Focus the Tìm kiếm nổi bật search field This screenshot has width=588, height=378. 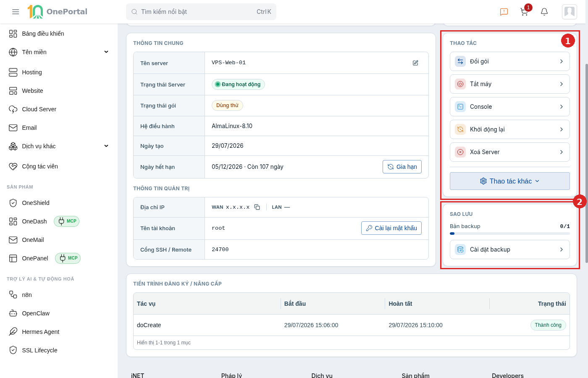(201, 12)
